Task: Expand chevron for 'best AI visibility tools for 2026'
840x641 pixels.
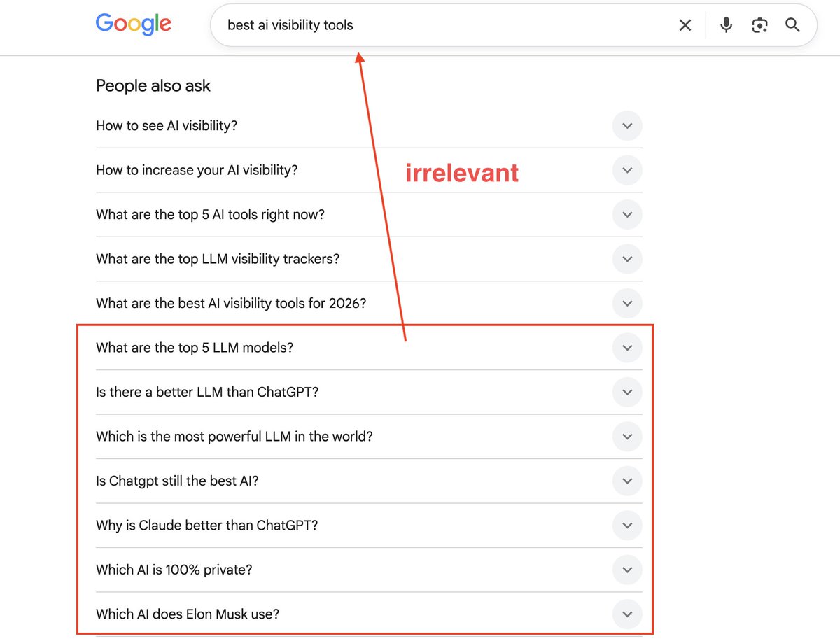Action: (x=627, y=304)
